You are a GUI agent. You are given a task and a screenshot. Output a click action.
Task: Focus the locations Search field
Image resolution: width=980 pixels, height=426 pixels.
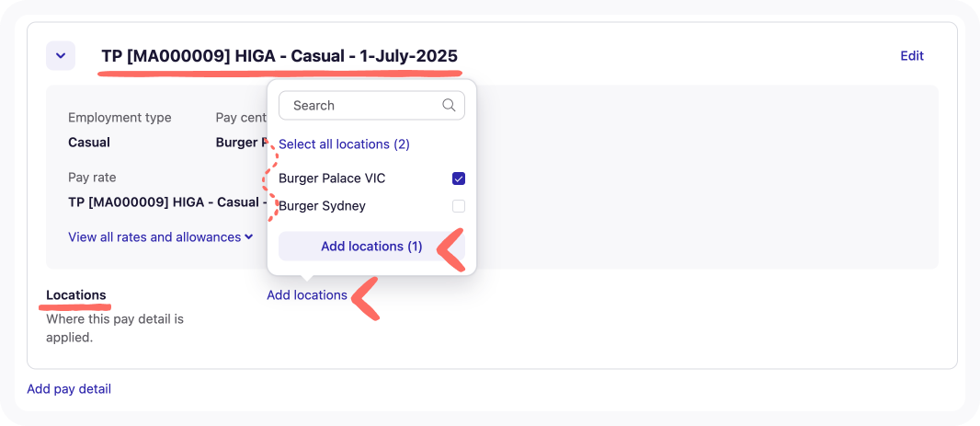point(363,106)
